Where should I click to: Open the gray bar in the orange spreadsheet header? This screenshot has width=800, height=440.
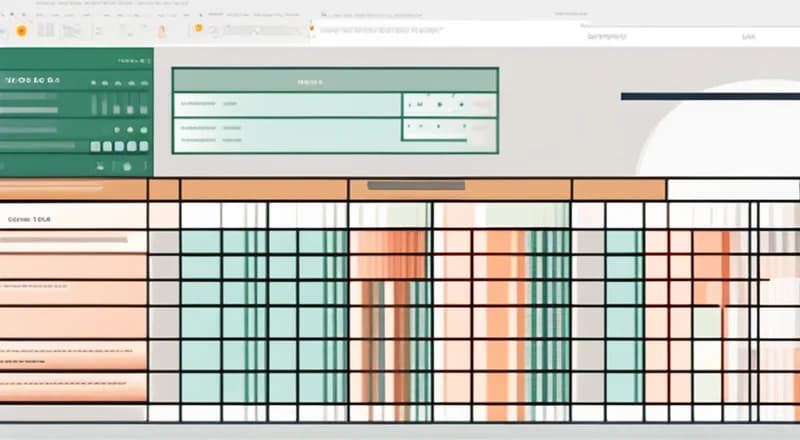tap(415, 186)
